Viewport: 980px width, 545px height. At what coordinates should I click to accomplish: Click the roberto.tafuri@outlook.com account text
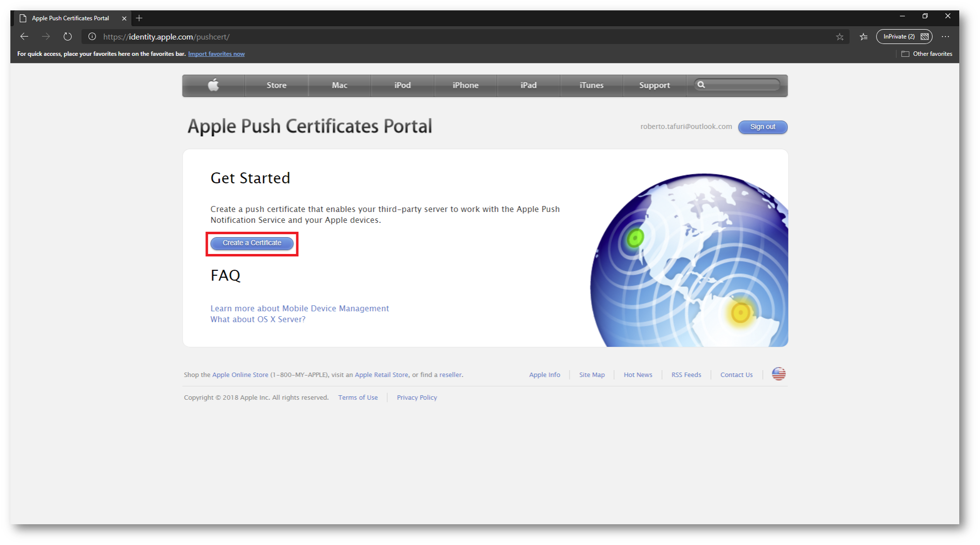click(x=686, y=126)
